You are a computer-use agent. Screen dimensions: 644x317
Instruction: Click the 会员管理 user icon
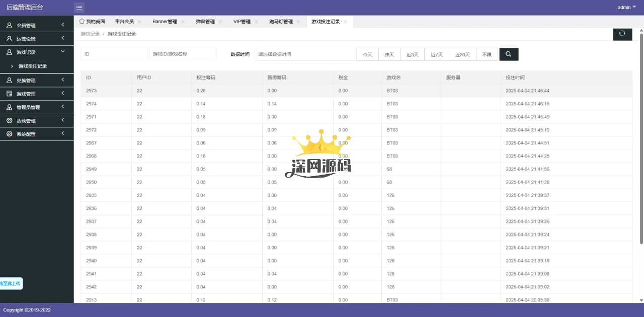tap(9, 25)
